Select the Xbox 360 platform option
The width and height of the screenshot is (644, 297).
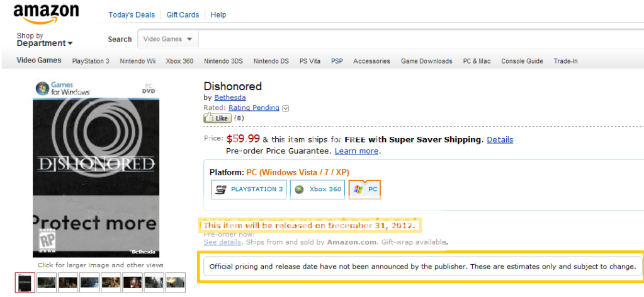click(x=317, y=189)
